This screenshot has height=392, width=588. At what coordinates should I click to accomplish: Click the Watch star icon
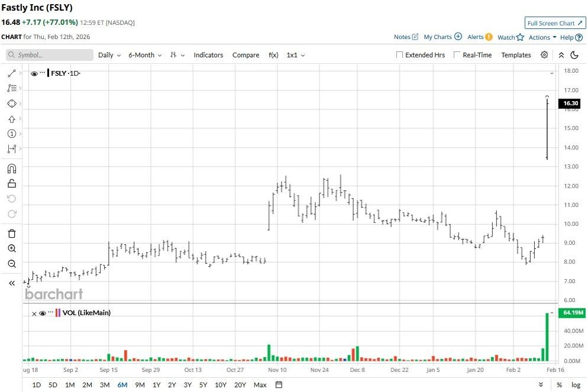(x=520, y=37)
